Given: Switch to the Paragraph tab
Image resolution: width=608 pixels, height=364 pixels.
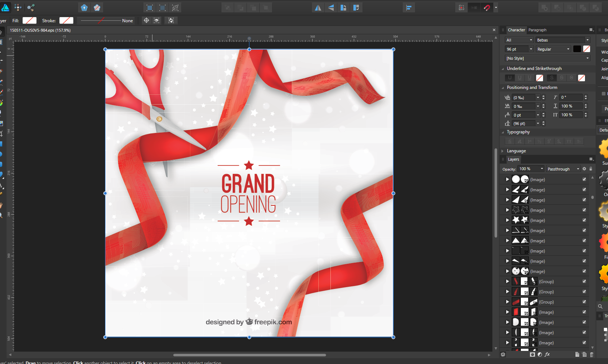Looking at the screenshot, I should tap(537, 30).
